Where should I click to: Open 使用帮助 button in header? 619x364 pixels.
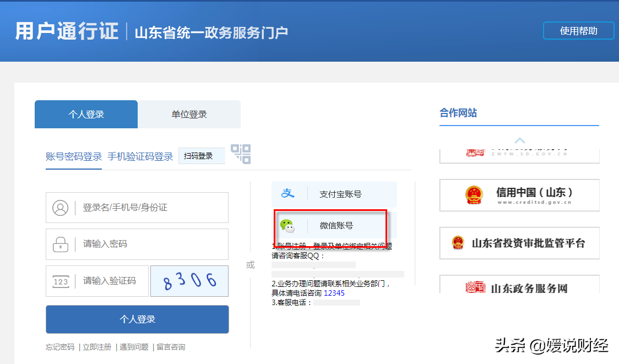pos(578,31)
